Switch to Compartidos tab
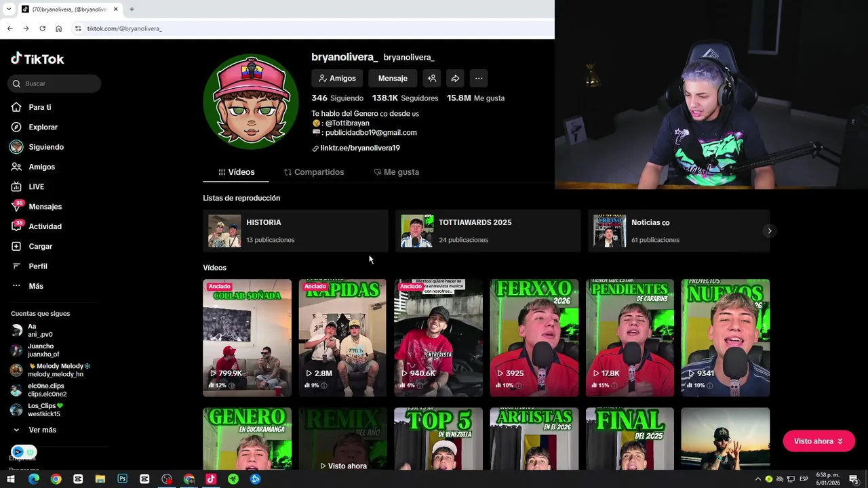Image resolution: width=868 pixels, height=488 pixels. pos(314,172)
